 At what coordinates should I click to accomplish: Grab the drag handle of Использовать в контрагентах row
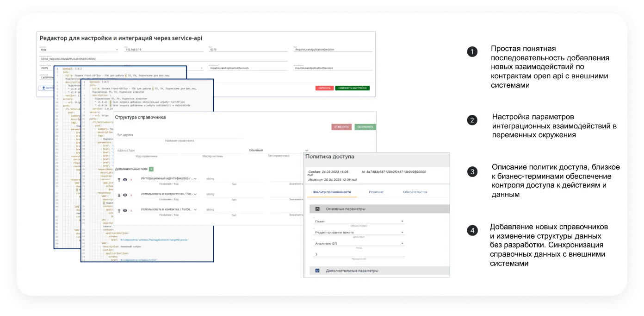pos(119,195)
